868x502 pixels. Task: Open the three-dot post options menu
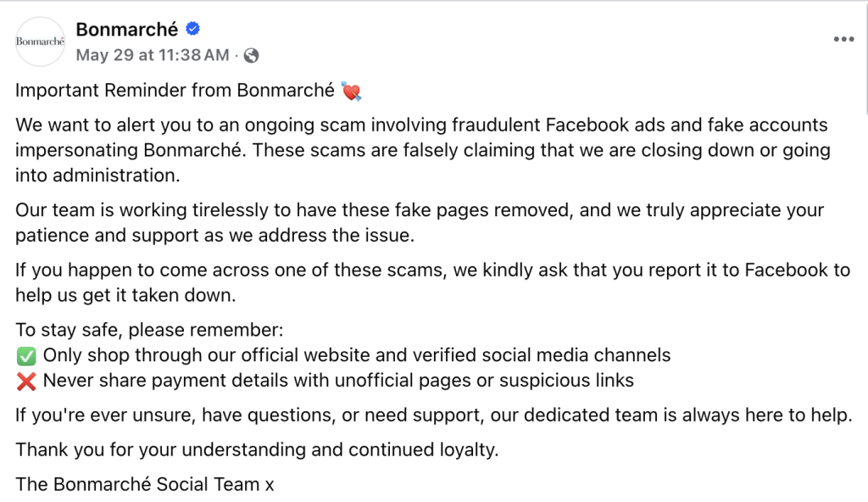[x=843, y=39]
